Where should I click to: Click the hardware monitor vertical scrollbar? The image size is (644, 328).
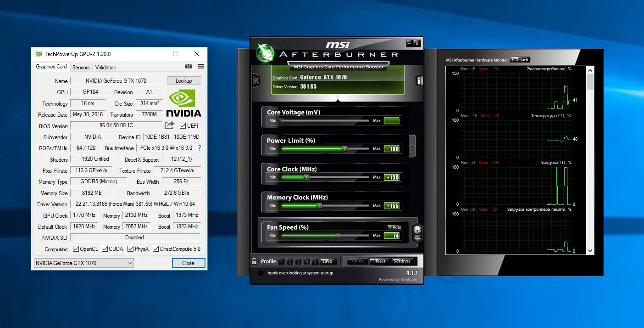click(590, 160)
